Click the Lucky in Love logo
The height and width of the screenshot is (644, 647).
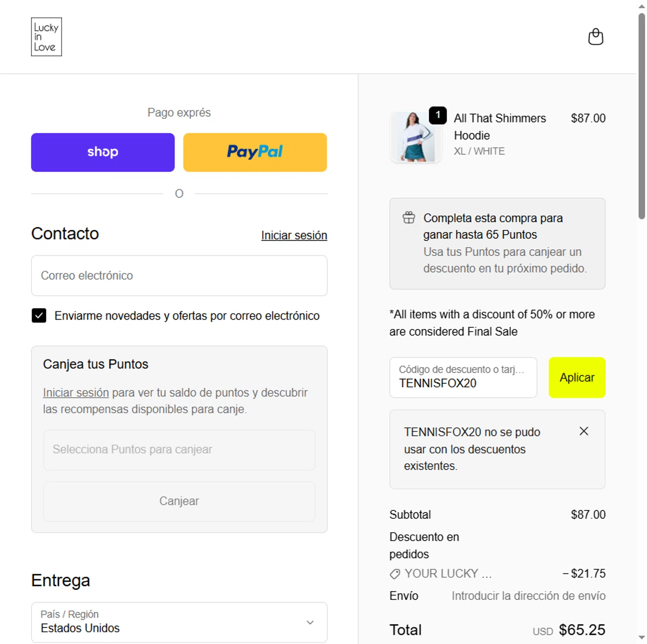47,37
